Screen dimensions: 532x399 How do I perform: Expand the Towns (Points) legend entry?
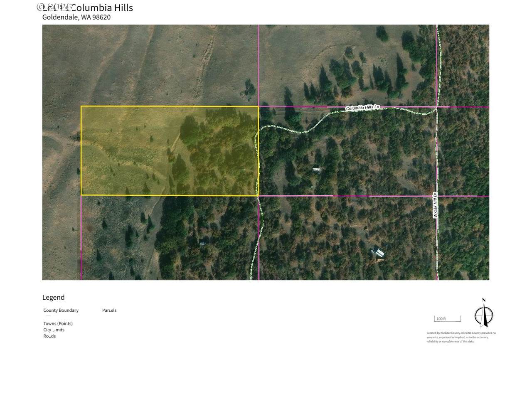(x=58, y=323)
